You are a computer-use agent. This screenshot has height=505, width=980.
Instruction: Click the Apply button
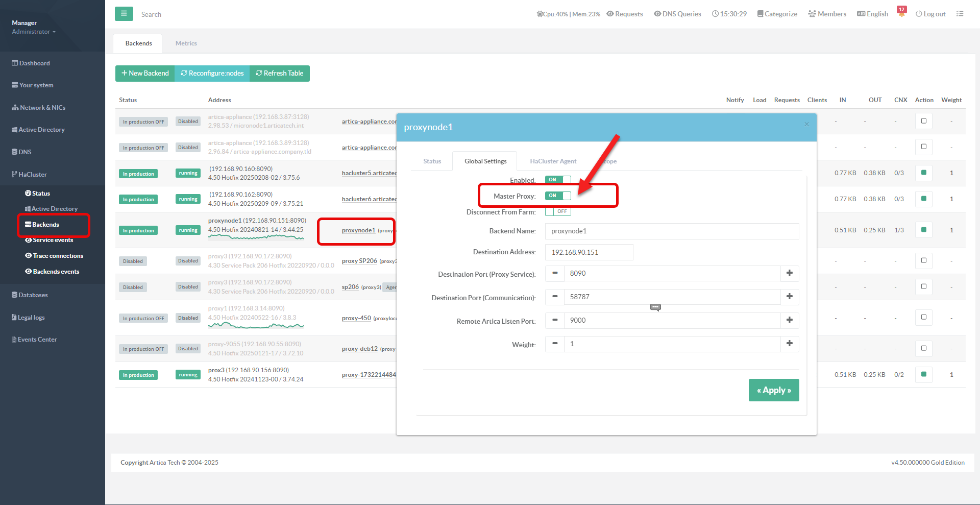pos(773,390)
